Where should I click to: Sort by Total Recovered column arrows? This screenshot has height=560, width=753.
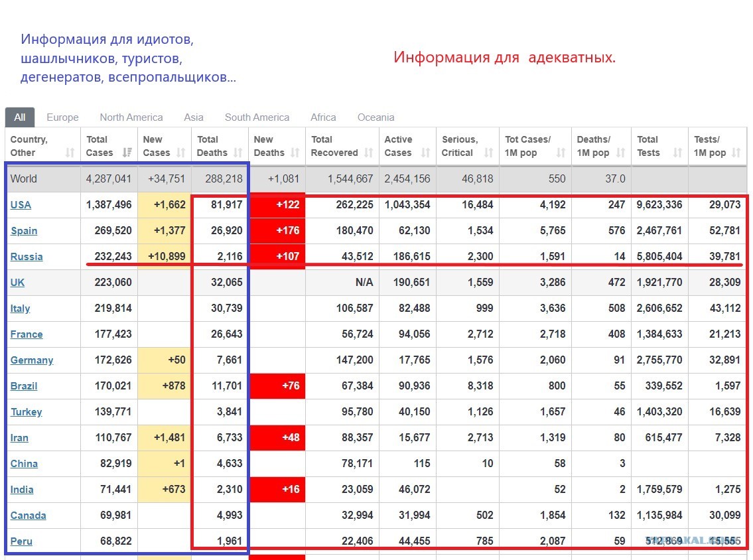[369, 153]
